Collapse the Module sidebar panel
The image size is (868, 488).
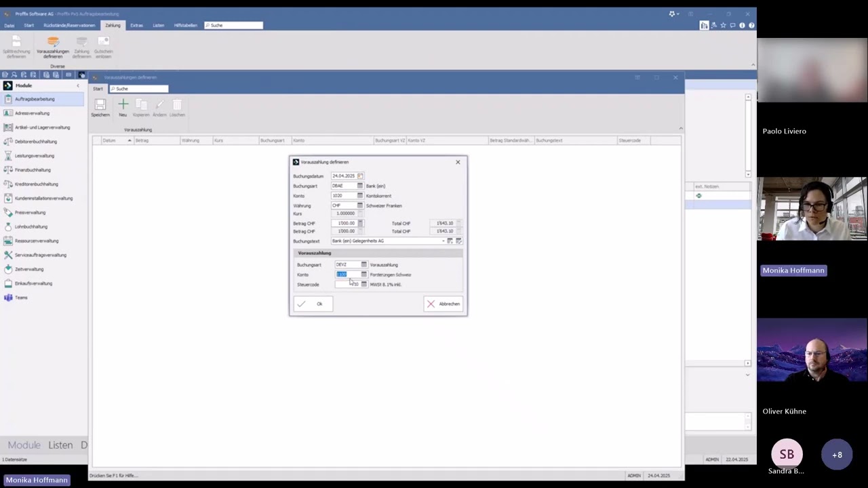pyautogui.click(x=78, y=85)
